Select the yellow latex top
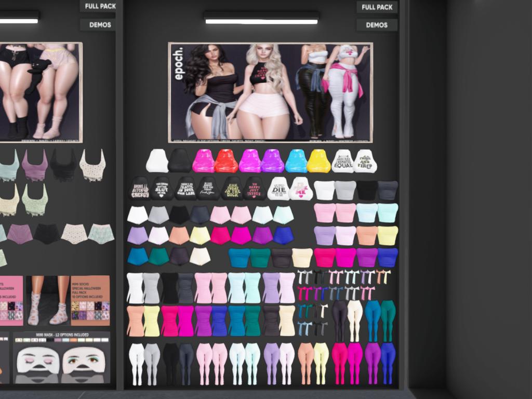The height and width of the screenshot is (399, 532). click(x=318, y=161)
